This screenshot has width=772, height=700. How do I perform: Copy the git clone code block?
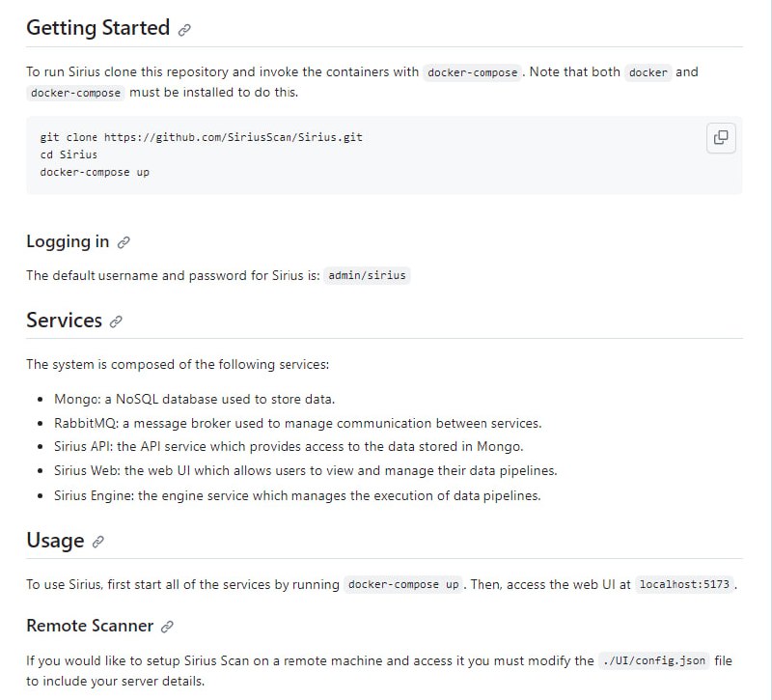720,137
